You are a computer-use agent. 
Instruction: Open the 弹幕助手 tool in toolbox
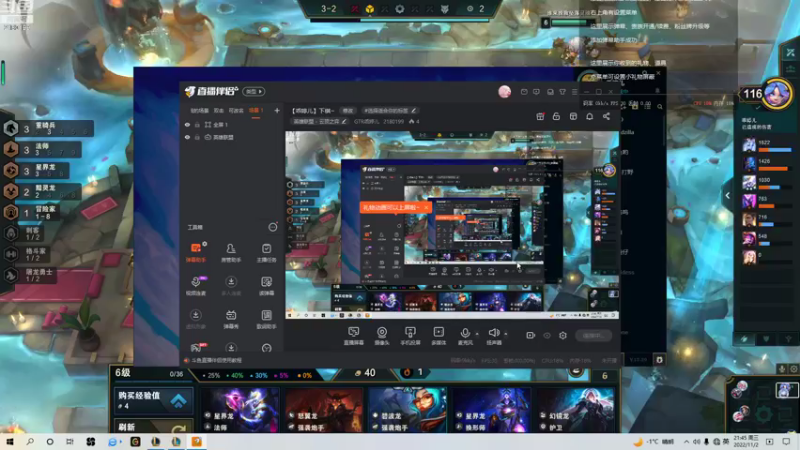point(195,252)
